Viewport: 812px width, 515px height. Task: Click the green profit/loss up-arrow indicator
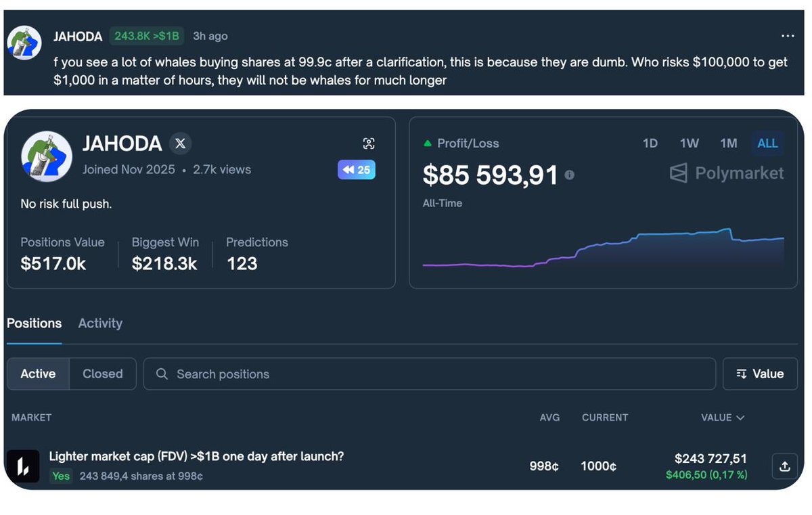427,143
